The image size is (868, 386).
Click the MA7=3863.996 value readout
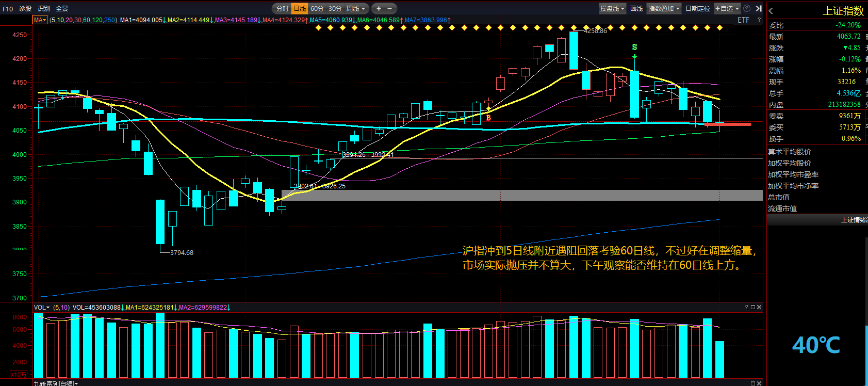click(428, 20)
